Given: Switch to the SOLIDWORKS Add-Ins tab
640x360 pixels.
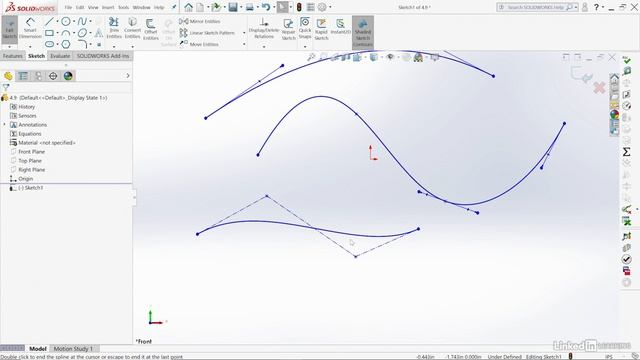Looking at the screenshot, I should point(103,56).
